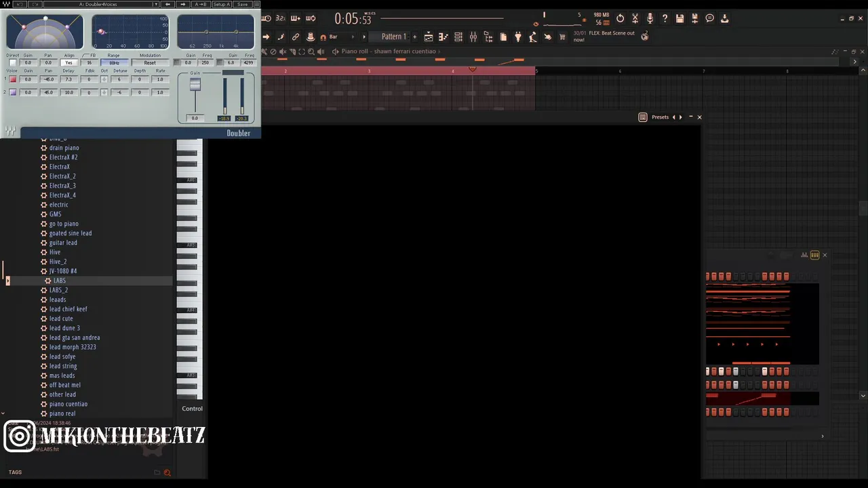Open the Doubler4Voices preset dropdown arrow
The height and width of the screenshot is (488, 868).
point(156,4)
